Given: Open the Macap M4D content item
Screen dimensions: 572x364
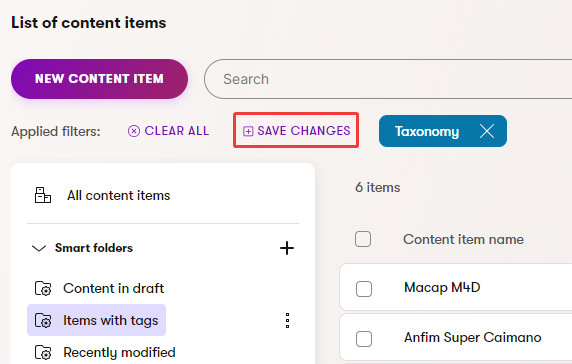Looking at the screenshot, I should (442, 287).
